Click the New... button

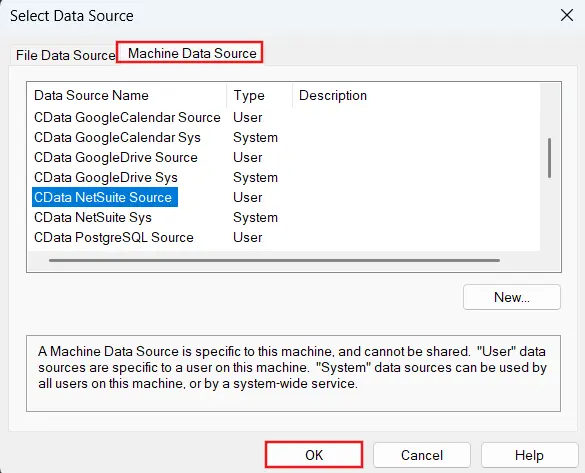pos(512,297)
